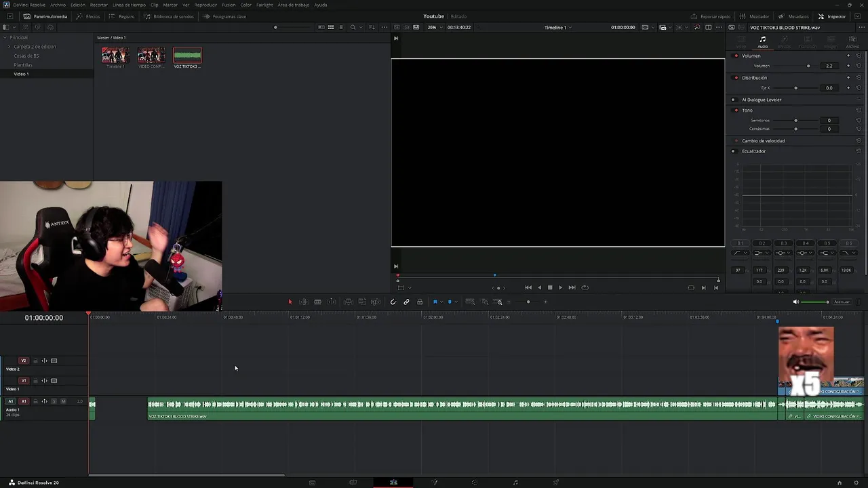Go to first frame in viewer

pos(528,287)
